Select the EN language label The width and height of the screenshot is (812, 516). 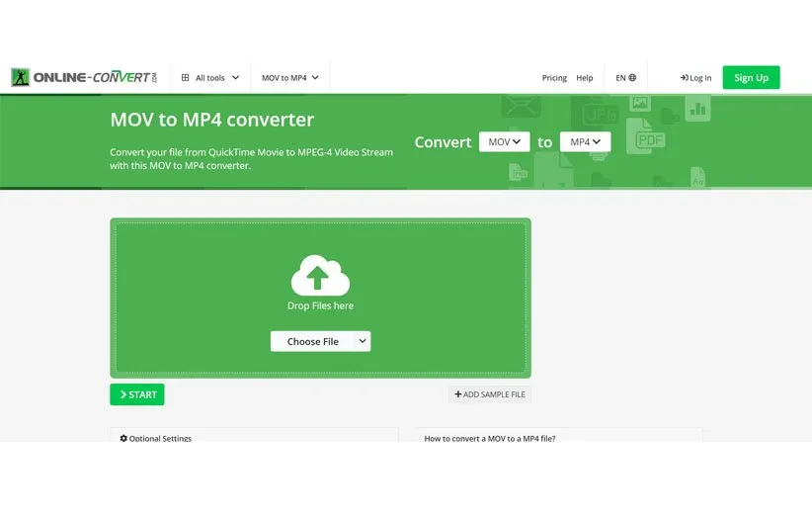[x=620, y=78]
